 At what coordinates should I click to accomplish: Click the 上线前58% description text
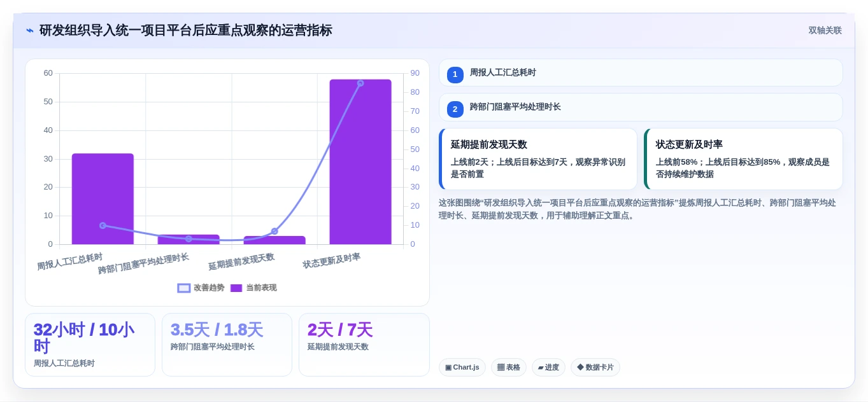tap(743, 168)
